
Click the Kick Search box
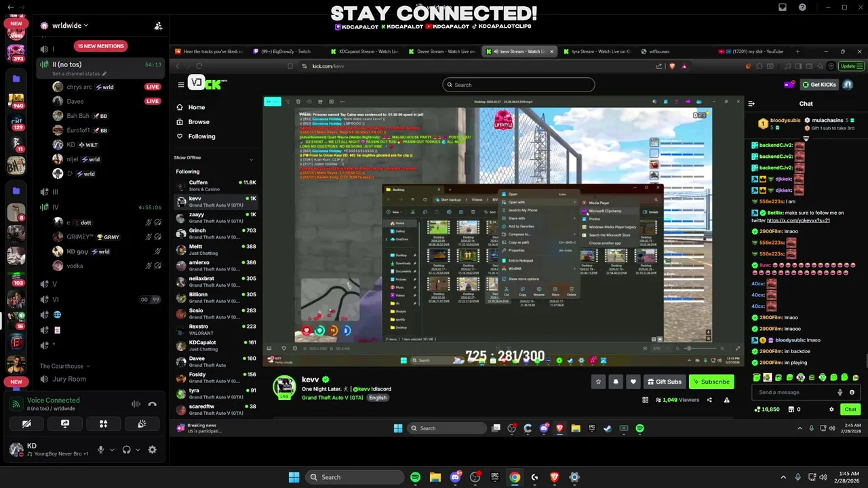[519, 85]
